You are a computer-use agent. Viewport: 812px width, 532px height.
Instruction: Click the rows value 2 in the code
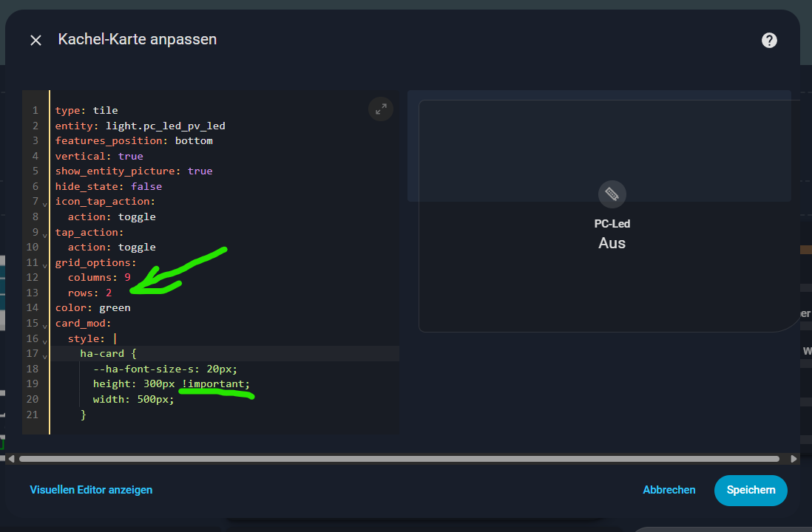pos(109,293)
